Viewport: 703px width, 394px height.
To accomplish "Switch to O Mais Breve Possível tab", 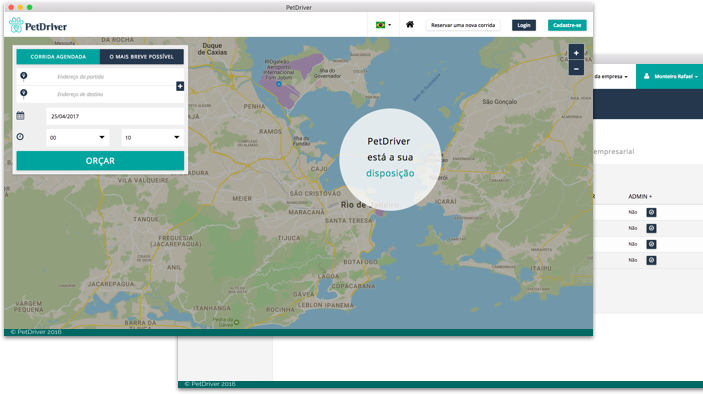I will [x=142, y=56].
